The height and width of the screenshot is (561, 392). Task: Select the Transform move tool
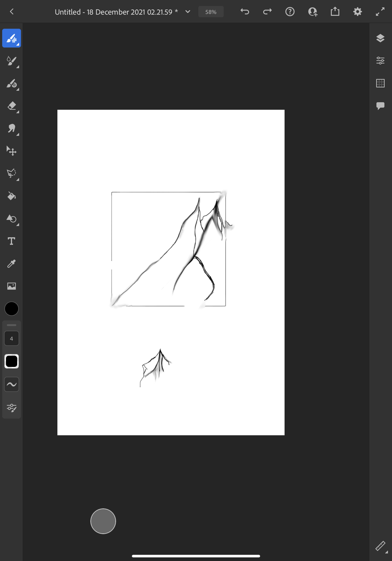12,151
